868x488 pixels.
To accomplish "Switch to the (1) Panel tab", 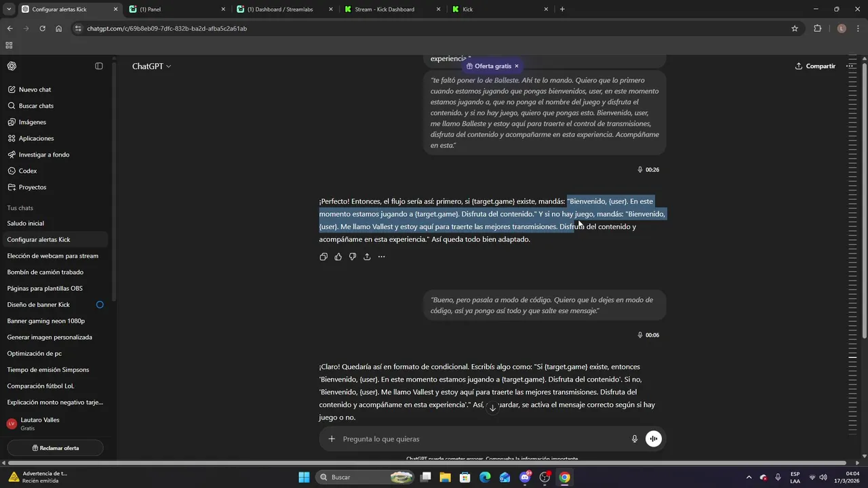I will pos(177,9).
